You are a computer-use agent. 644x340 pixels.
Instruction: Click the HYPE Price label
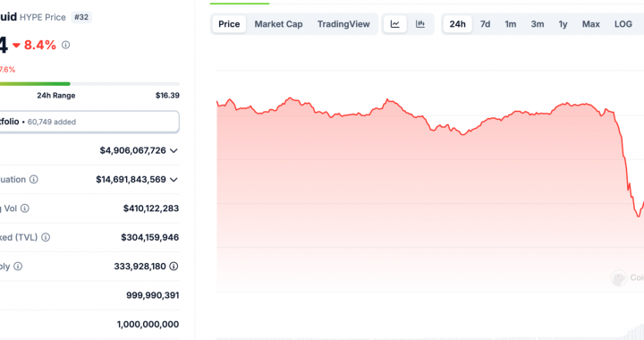click(x=43, y=17)
